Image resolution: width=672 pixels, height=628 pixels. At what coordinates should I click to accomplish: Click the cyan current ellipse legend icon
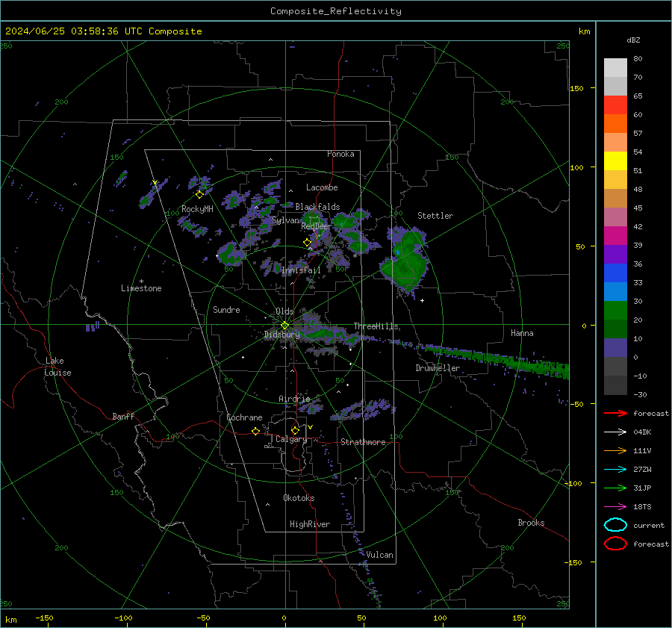point(615,525)
